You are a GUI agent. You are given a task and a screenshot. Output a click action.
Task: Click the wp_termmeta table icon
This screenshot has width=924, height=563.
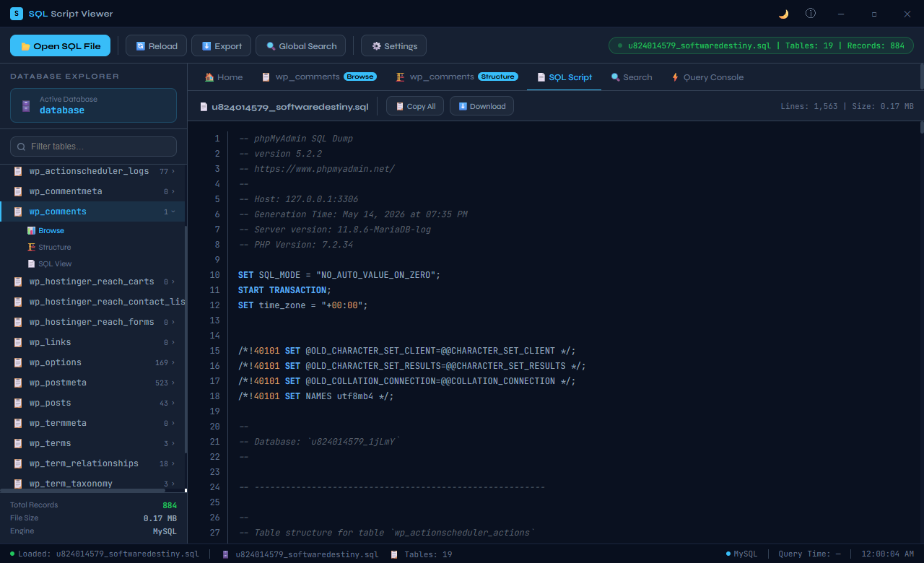click(x=18, y=423)
